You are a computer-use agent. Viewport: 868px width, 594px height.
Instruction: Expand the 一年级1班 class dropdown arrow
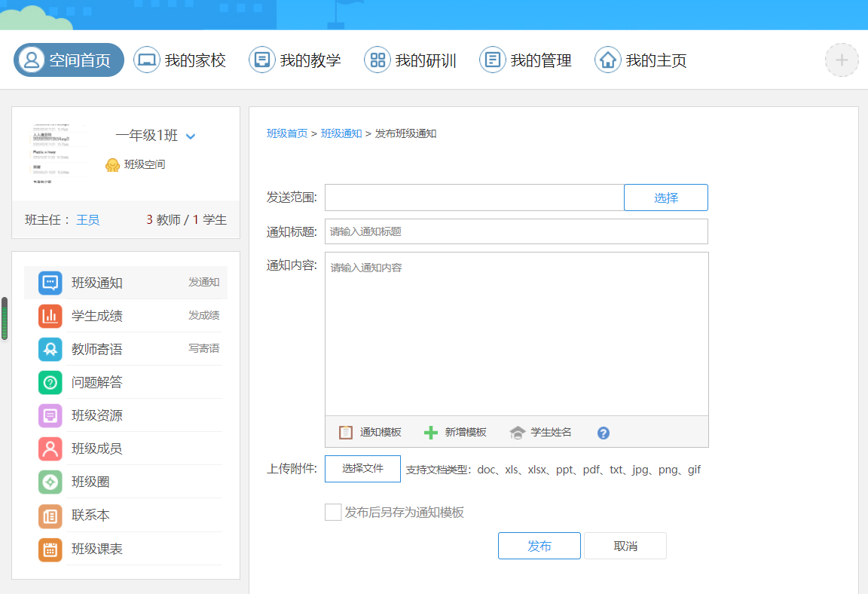coord(191,136)
